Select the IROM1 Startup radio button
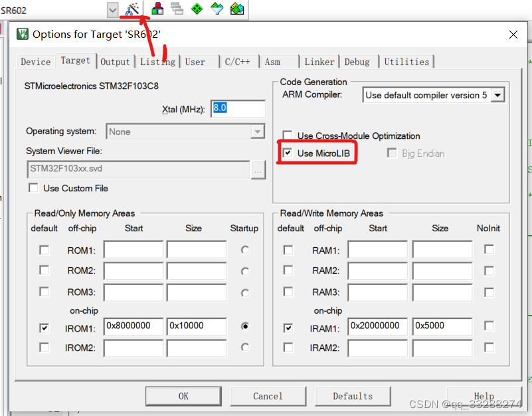Viewport: 532px width, 416px height. [245, 326]
